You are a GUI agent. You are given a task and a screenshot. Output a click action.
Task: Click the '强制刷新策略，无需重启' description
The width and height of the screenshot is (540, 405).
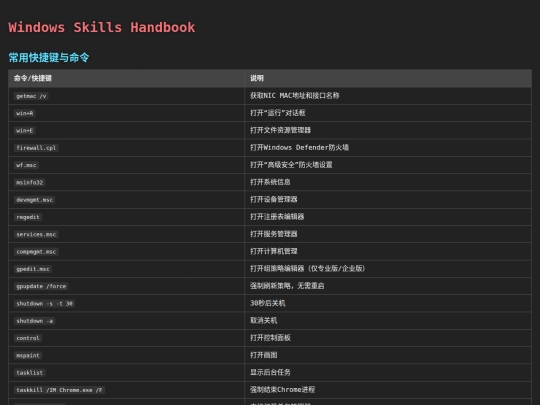click(x=287, y=286)
